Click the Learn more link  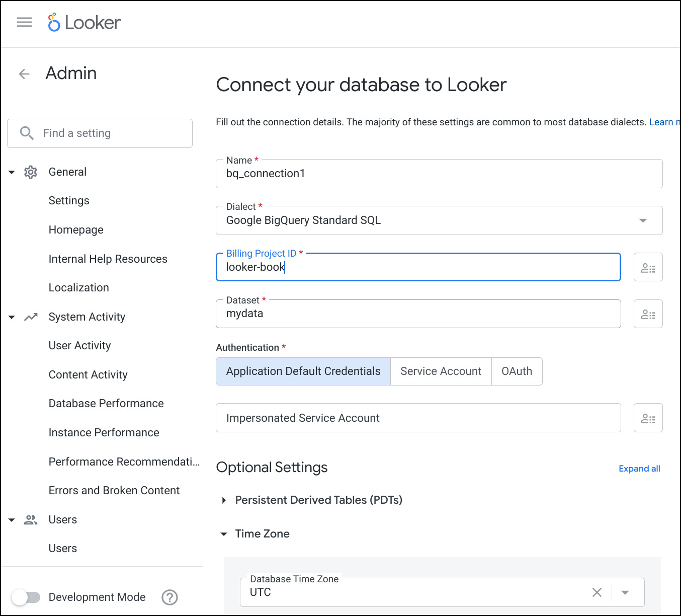pyautogui.click(x=664, y=122)
